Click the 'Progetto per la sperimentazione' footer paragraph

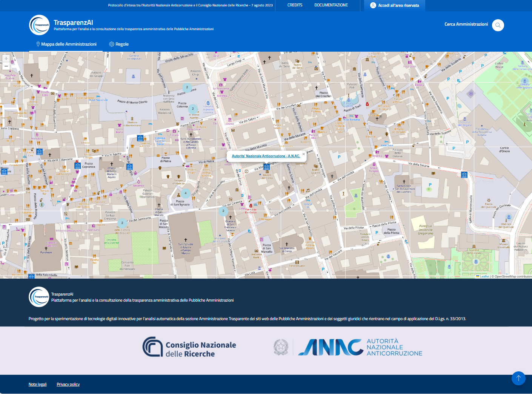click(248, 319)
